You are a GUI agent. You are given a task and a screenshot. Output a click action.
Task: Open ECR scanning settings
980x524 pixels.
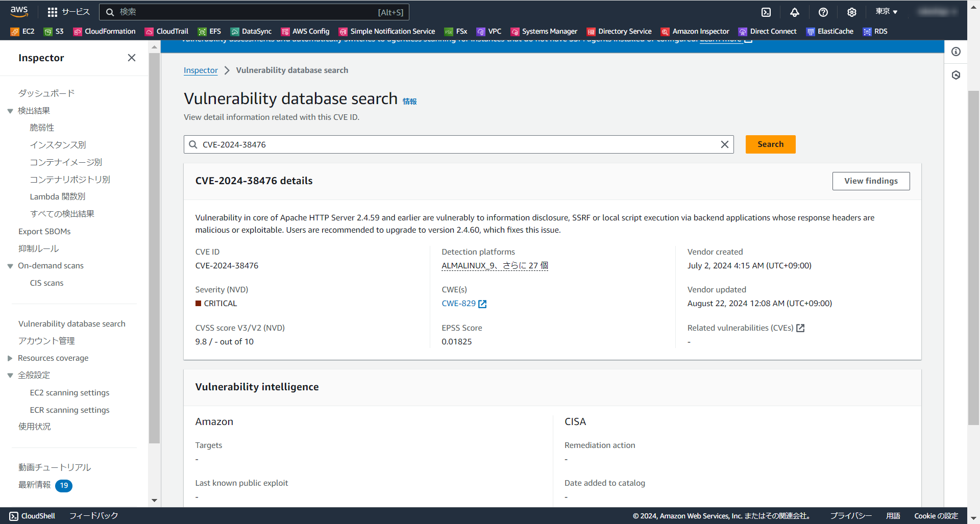(x=69, y=410)
